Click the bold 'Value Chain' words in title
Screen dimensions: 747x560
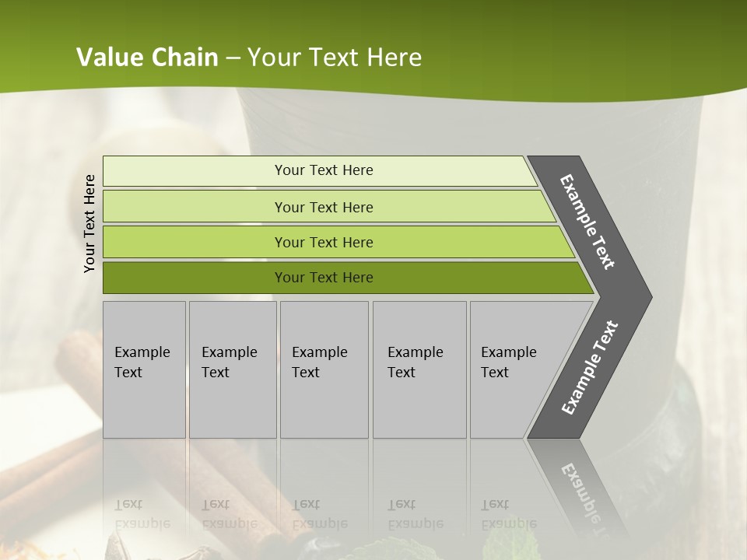coord(147,57)
